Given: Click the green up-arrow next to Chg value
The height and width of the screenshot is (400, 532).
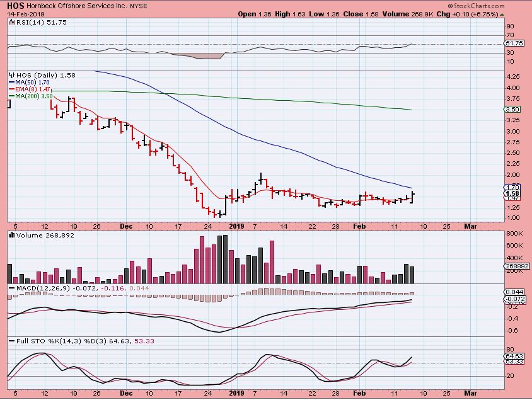Looking at the screenshot, I should (x=502, y=14).
